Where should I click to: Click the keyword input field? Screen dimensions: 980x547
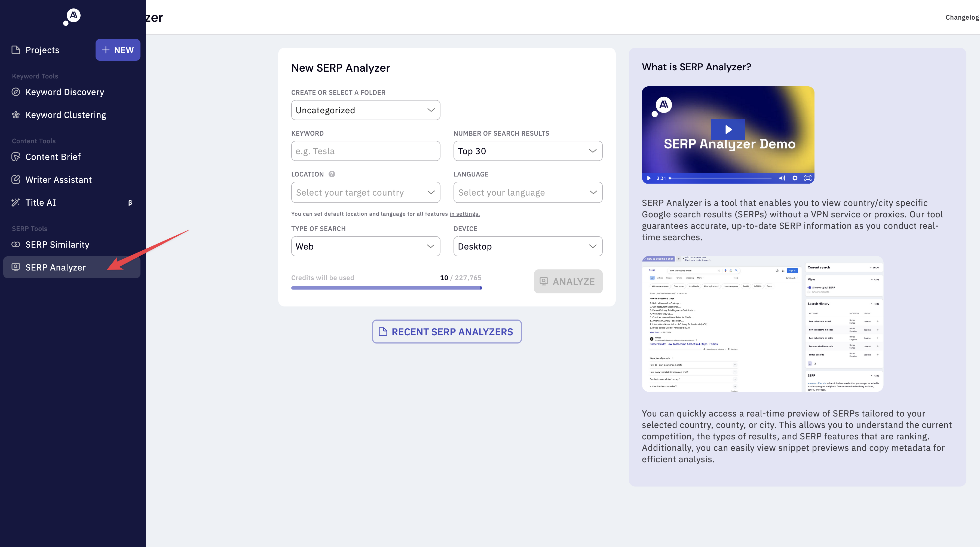pyautogui.click(x=365, y=151)
